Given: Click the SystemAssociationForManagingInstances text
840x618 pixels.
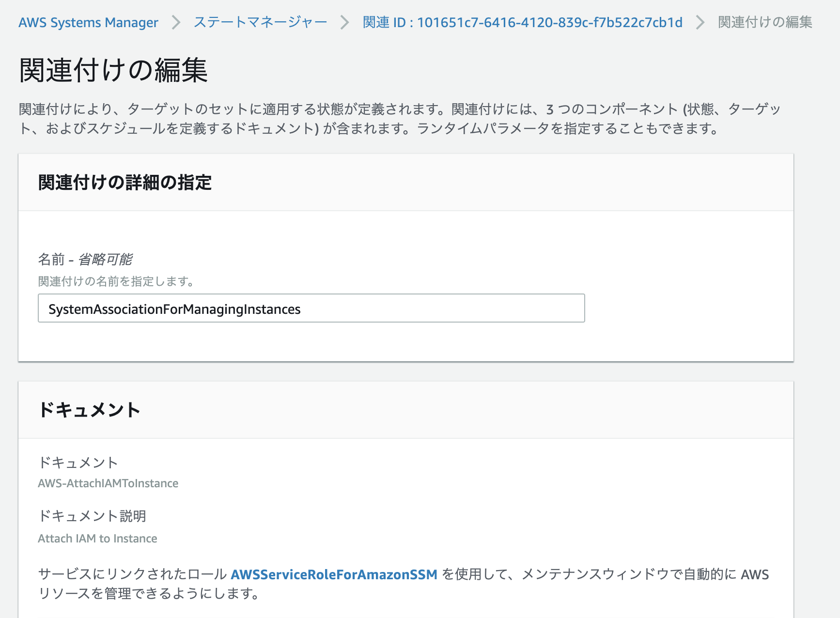Looking at the screenshot, I should point(174,309).
